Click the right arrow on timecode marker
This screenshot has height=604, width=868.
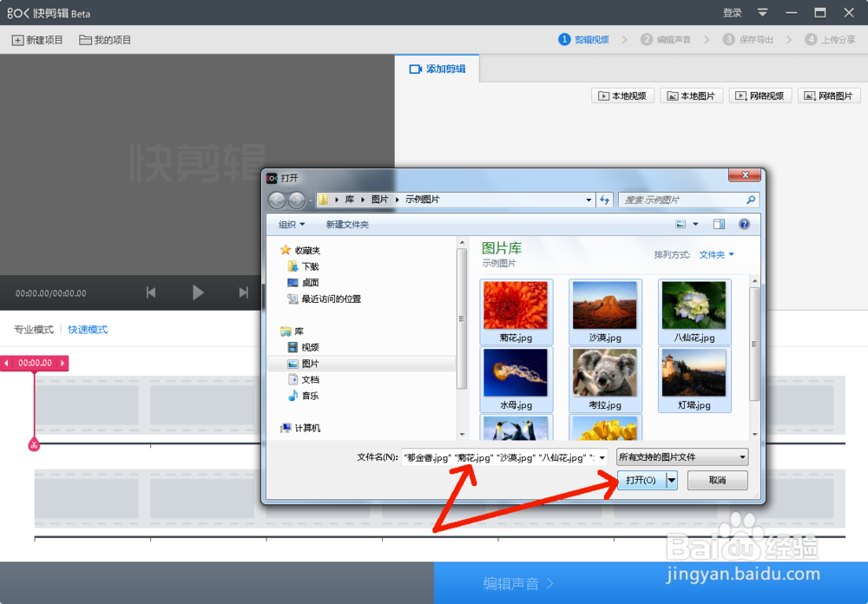[x=62, y=363]
